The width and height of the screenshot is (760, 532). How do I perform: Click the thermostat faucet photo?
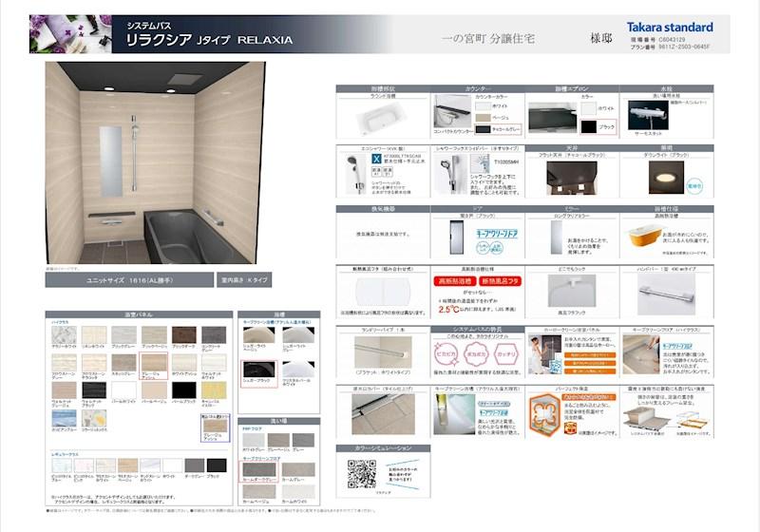(648, 115)
